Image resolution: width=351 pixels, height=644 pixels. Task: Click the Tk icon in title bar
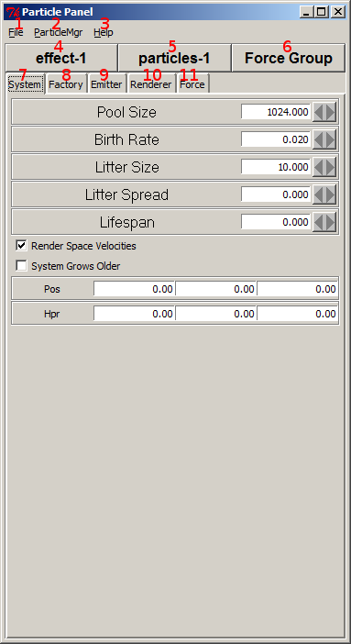tap(13, 12)
